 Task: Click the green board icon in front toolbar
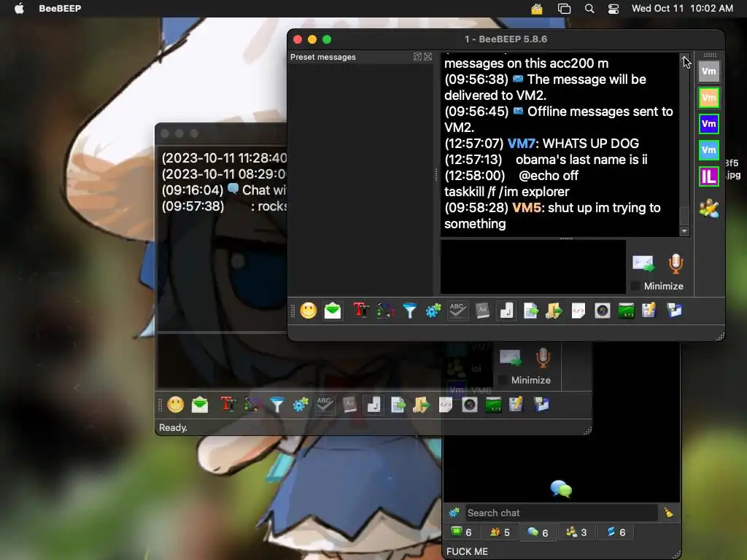(x=626, y=311)
